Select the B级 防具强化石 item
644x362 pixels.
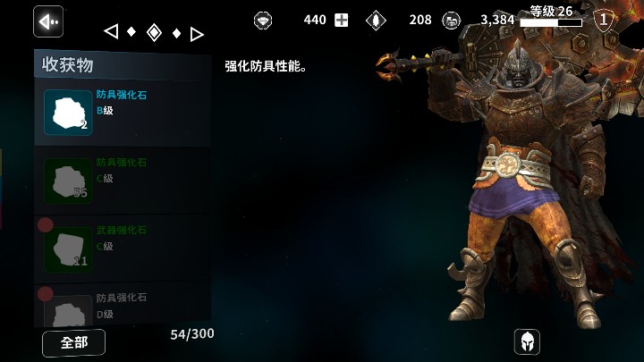pyautogui.click(x=123, y=113)
